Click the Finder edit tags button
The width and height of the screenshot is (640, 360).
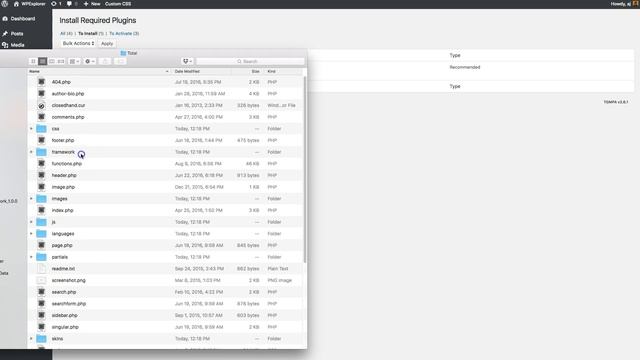pos(120,61)
